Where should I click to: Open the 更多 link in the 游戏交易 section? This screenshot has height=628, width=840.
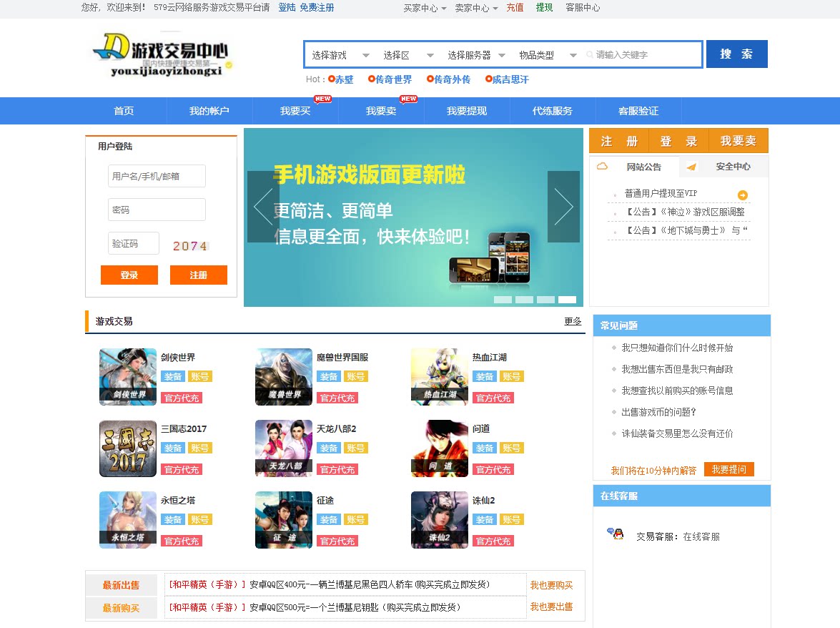(573, 322)
